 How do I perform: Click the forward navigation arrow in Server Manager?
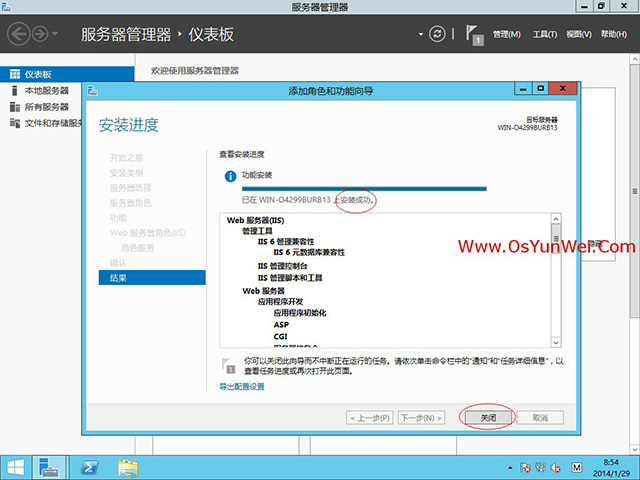click(x=40, y=34)
